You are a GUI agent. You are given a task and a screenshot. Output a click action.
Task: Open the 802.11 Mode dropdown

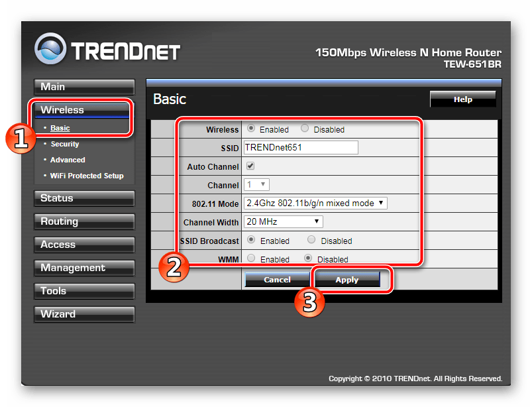click(315, 203)
